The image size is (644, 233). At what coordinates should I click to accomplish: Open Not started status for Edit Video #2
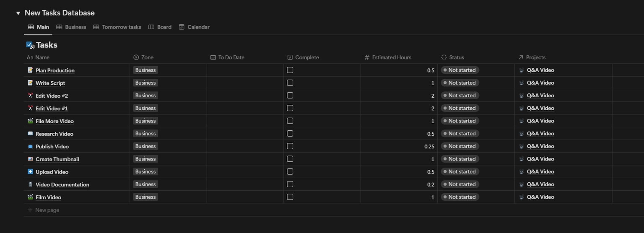coord(460,96)
